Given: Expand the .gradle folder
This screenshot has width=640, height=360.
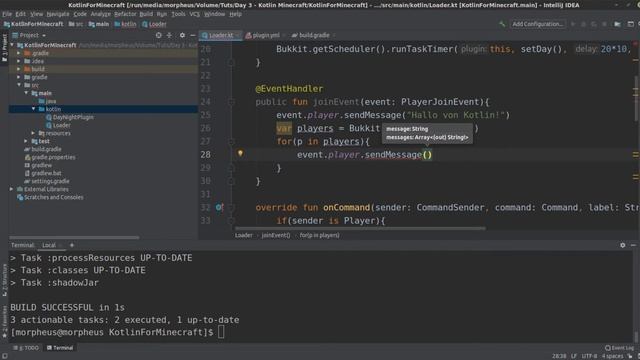Looking at the screenshot, I should coord(19,53).
